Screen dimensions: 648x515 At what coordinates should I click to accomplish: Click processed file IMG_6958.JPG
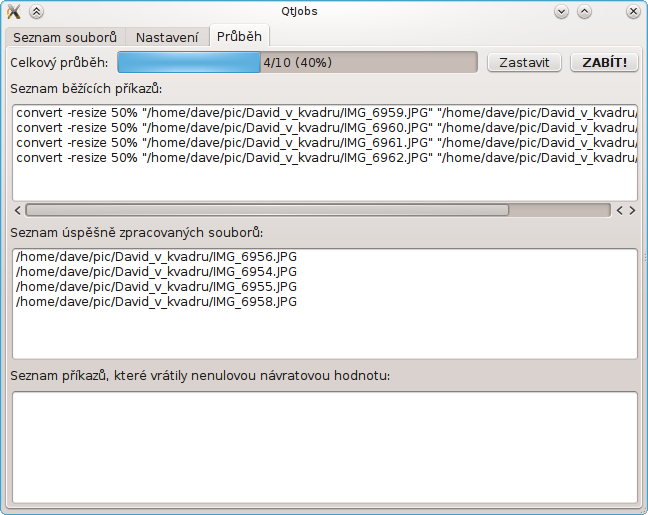coord(157,301)
